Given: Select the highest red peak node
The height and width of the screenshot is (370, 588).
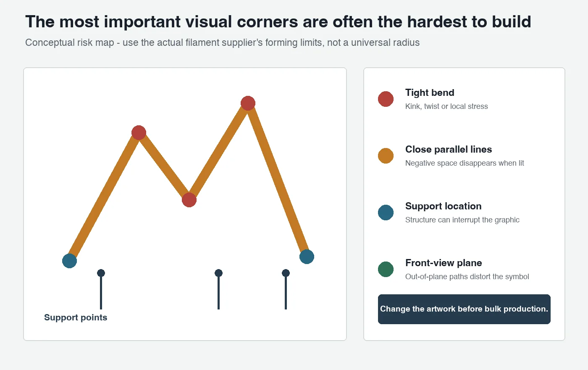Looking at the screenshot, I should click(x=248, y=103).
